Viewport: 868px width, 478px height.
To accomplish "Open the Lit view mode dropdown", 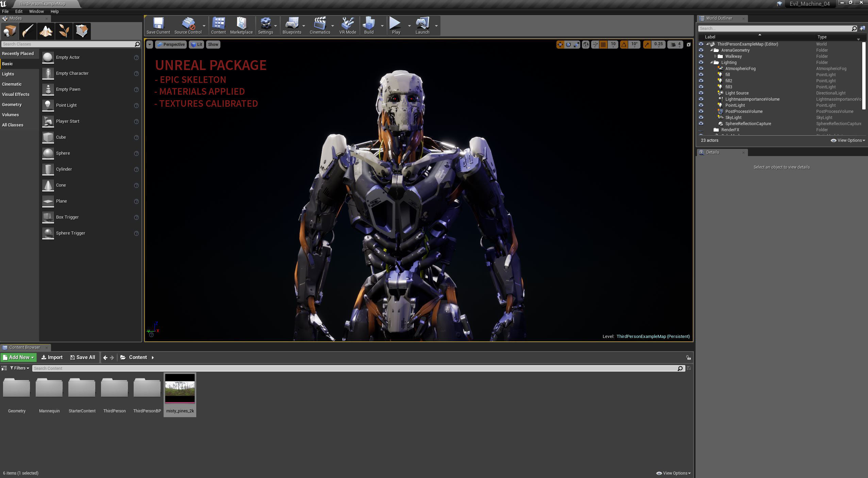I will click(x=196, y=45).
